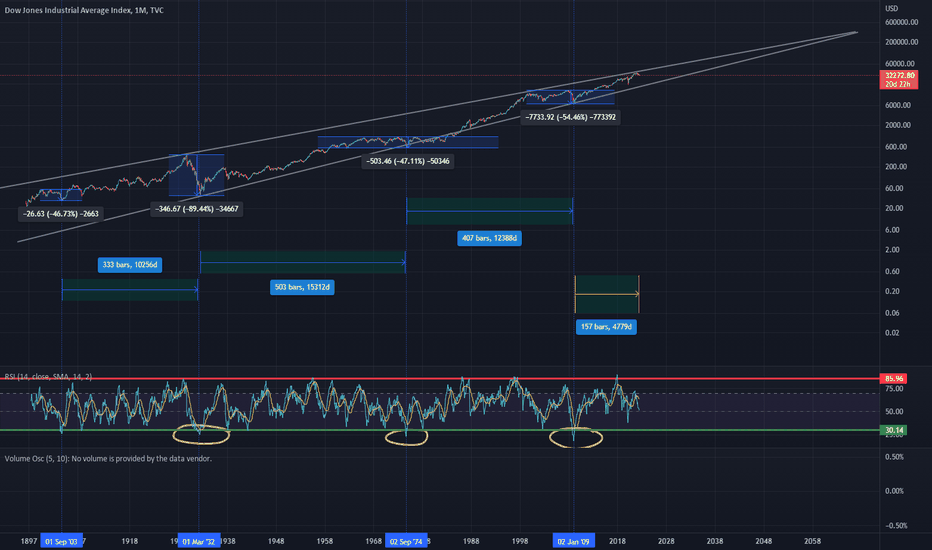Click the 333 bars, 10256d date range label
The height and width of the screenshot is (550, 932).
[x=130, y=265]
